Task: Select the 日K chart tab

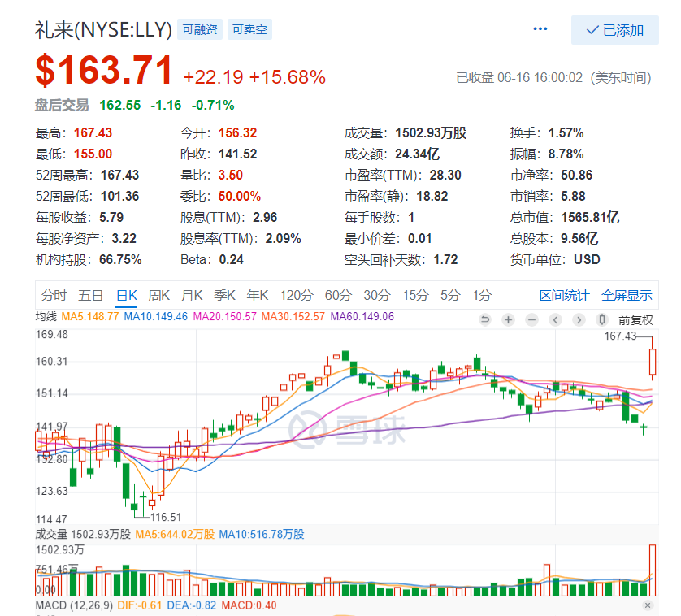Action: (127, 295)
